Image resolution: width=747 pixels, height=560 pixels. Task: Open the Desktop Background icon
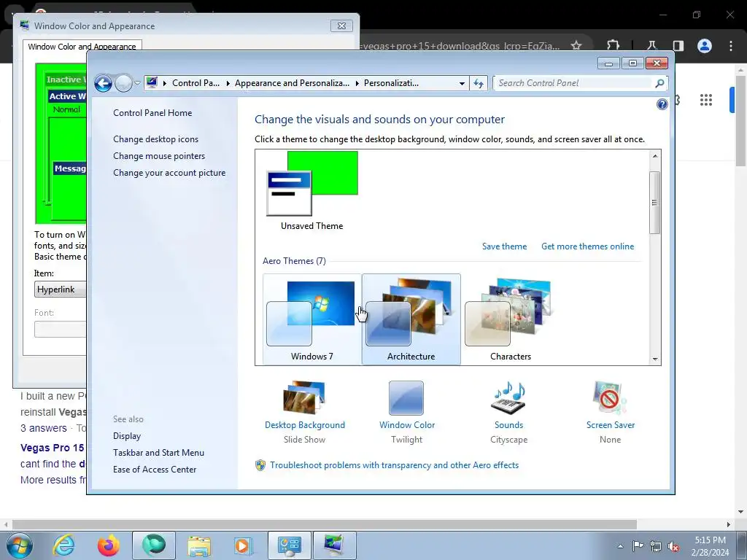(304, 397)
